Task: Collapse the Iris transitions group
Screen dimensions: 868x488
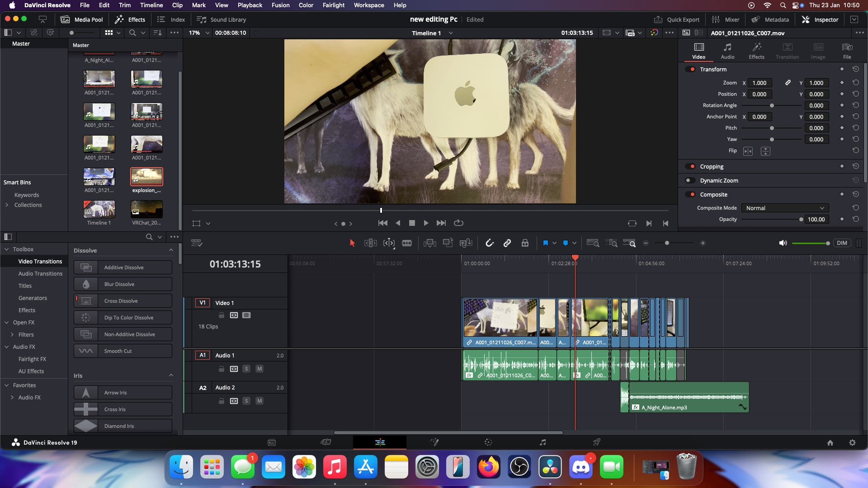Action: (171, 375)
